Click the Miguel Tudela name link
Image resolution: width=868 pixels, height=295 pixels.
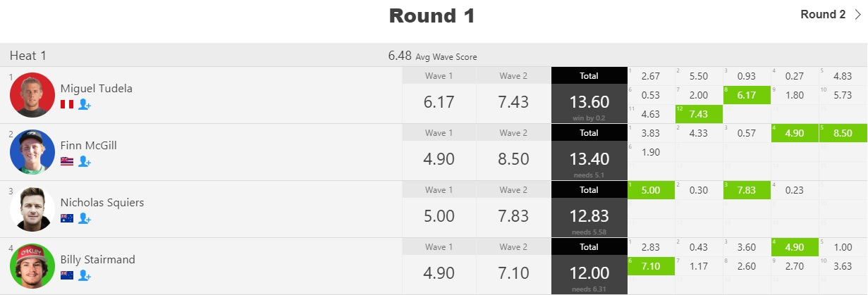[97, 89]
